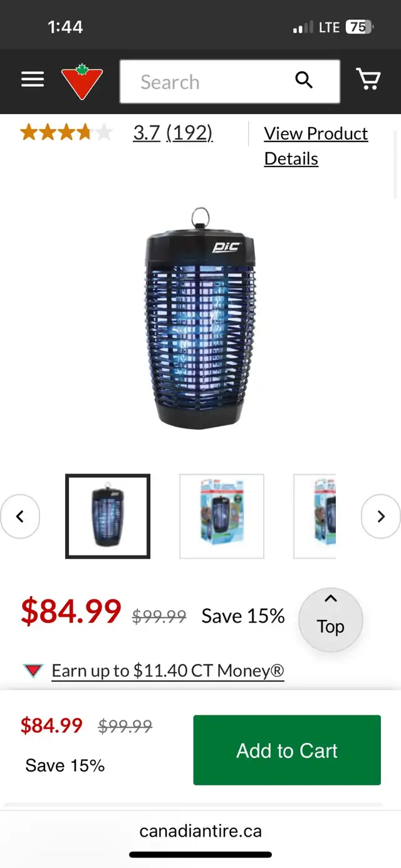
Task: Tap the Canadian Tire triangle logo
Action: (x=81, y=81)
